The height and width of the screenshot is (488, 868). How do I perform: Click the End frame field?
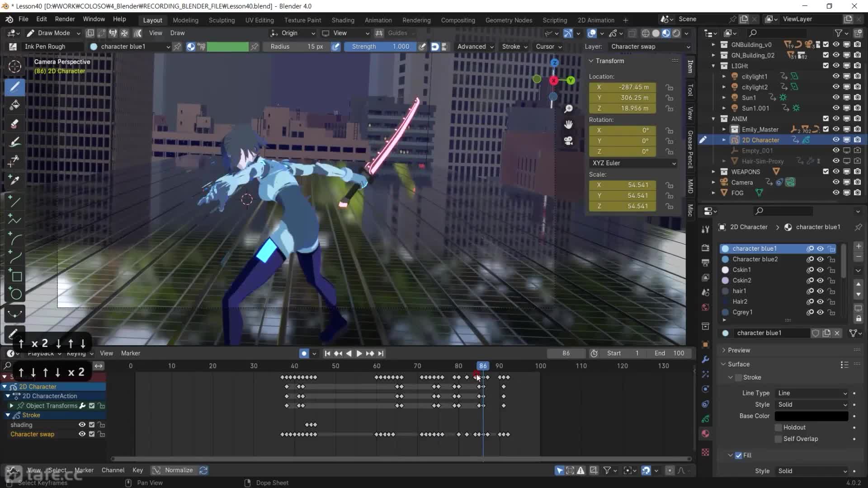coord(669,353)
